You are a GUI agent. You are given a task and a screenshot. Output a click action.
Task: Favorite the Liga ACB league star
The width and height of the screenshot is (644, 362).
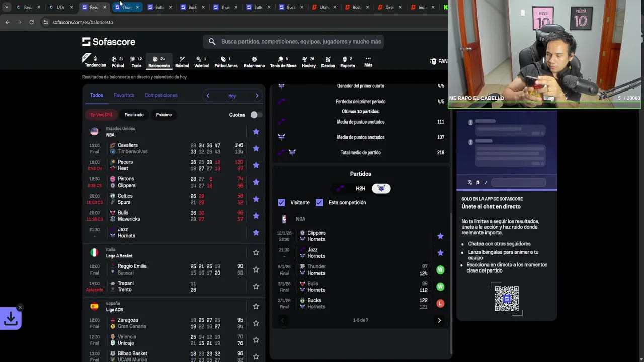coord(256,306)
